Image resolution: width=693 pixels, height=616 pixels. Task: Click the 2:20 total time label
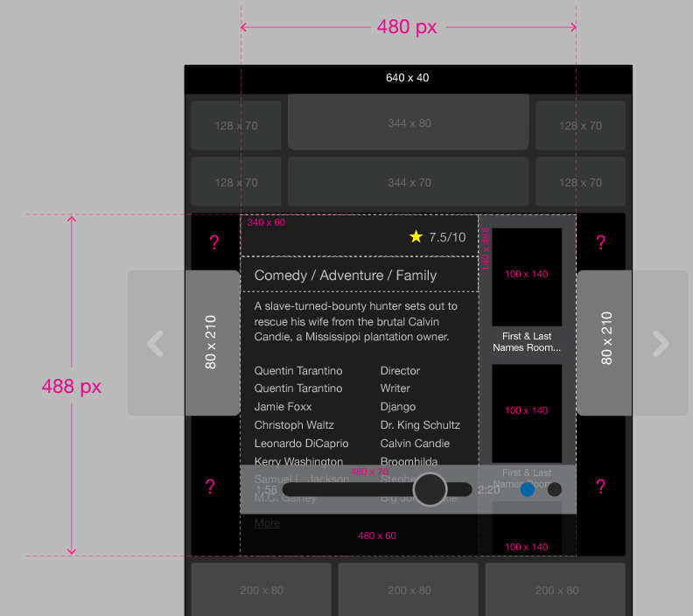[488, 490]
